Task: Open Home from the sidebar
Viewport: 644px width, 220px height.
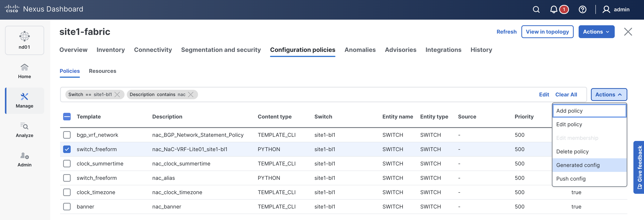Action: [x=25, y=71]
